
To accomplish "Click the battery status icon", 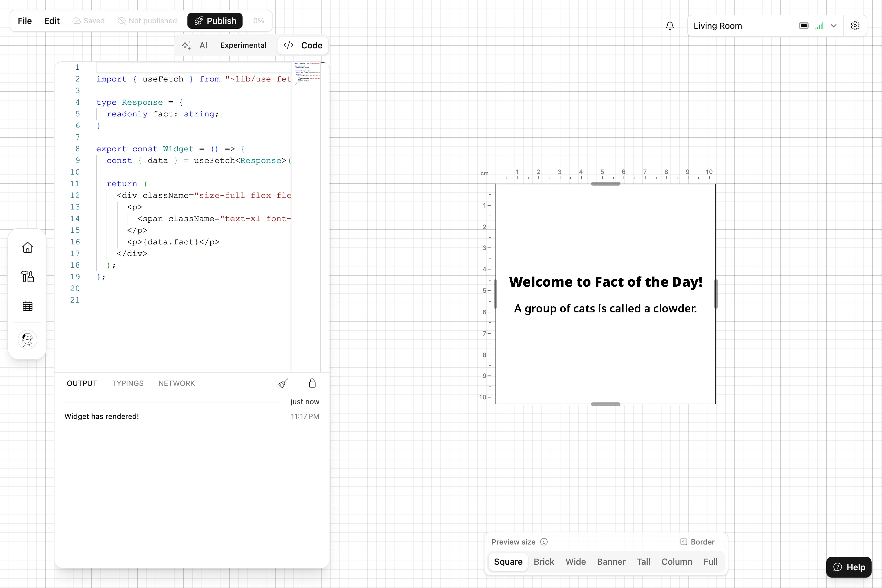I will click(804, 26).
